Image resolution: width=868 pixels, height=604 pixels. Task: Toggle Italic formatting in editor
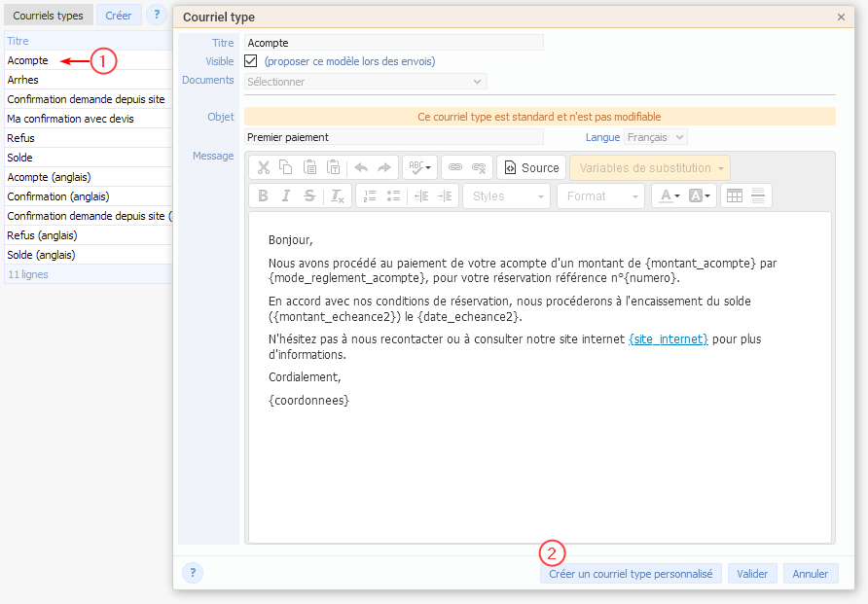[286, 195]
